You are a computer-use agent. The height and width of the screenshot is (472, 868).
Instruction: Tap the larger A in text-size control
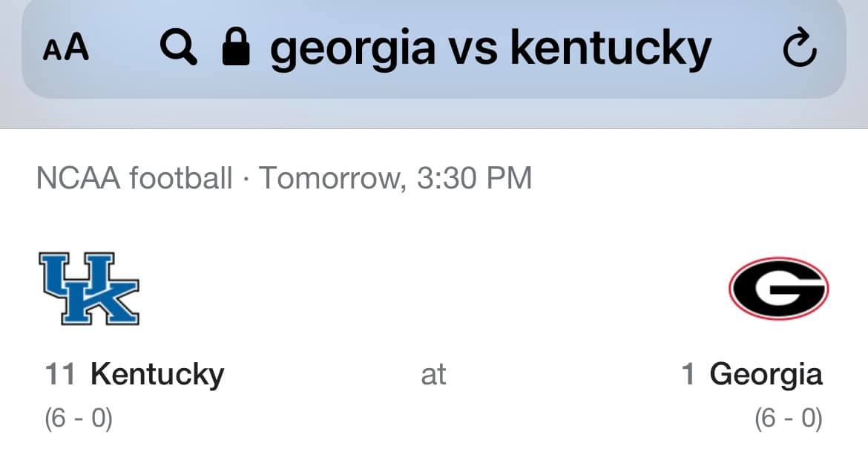click(x=76, y=47)
